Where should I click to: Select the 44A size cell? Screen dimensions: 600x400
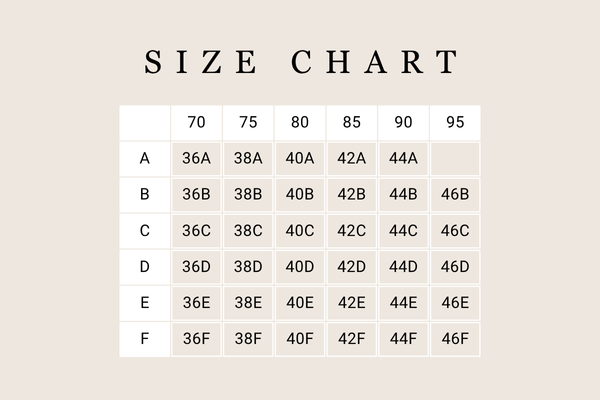[404, 158]
